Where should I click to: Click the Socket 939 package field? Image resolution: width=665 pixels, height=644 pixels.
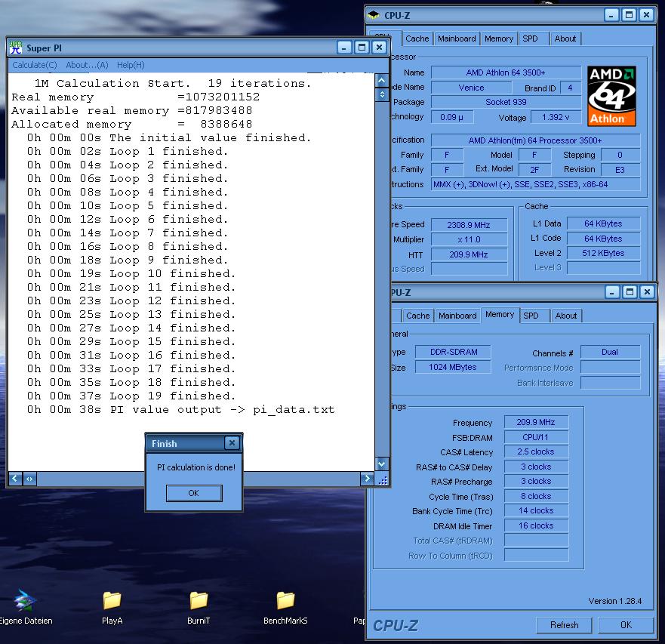[506, 102]
